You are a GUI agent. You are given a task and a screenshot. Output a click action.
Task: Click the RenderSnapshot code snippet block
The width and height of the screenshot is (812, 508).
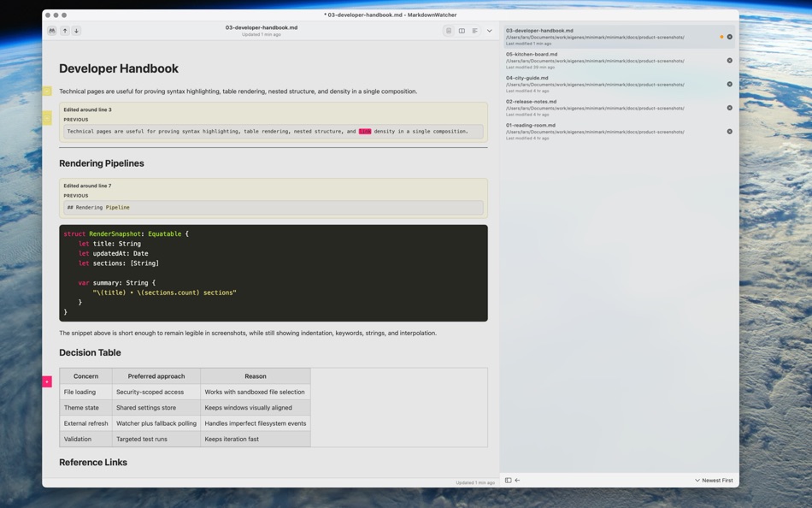[274, 272]
